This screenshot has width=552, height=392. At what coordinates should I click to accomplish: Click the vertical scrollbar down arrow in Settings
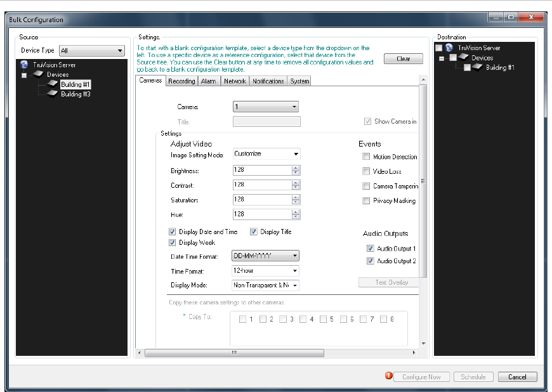(x=423, y=343)
